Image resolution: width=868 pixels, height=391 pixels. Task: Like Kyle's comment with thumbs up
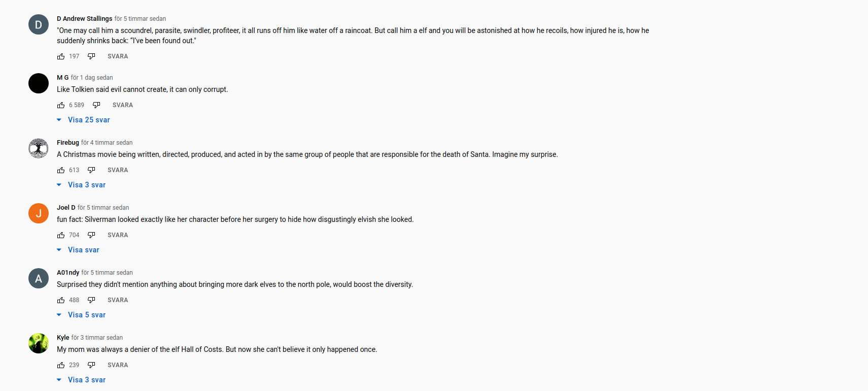[x=61, y=365]
